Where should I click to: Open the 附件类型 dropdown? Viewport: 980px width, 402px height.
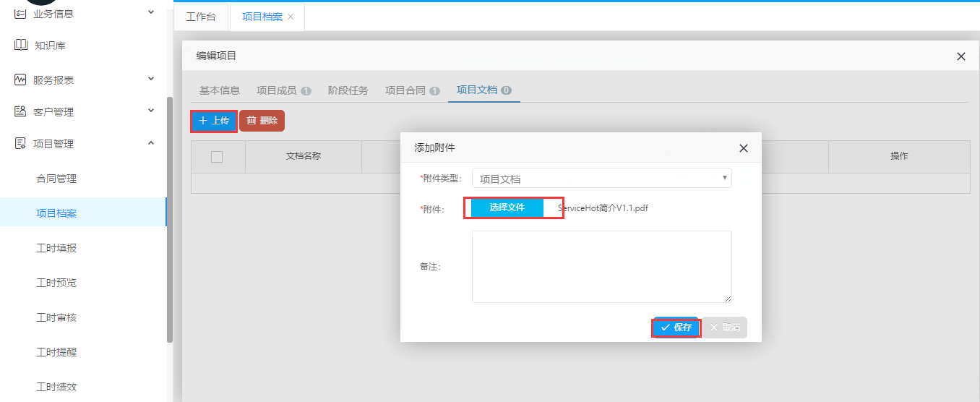pyautogui.click(x=601, y=179)
